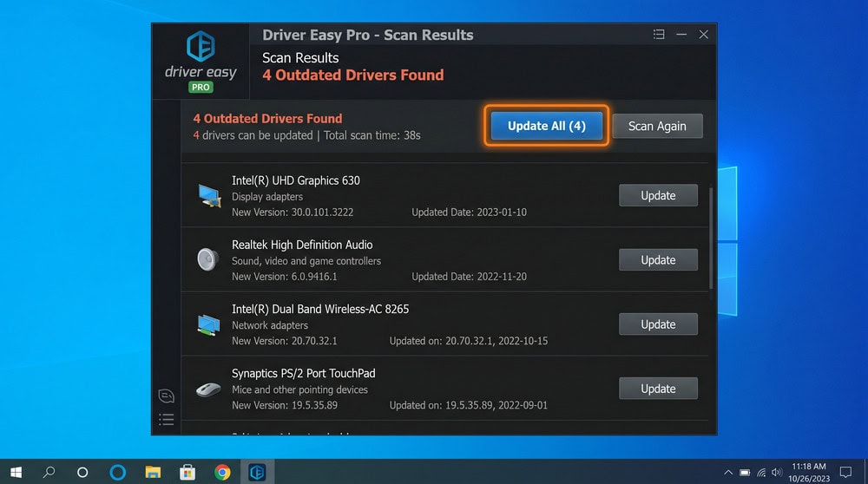This screenshot has width=868, height=484.
Task: Click the Driver Easy taskbar icon
Action: tap(258, 472)
